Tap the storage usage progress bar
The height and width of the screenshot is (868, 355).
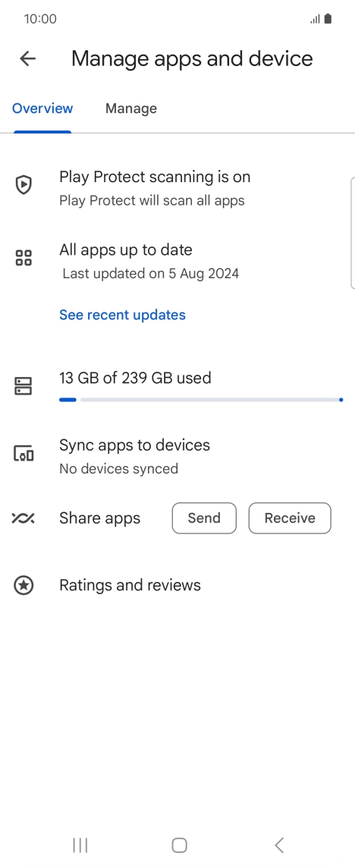pyautogui.click(x=201, y=400)
